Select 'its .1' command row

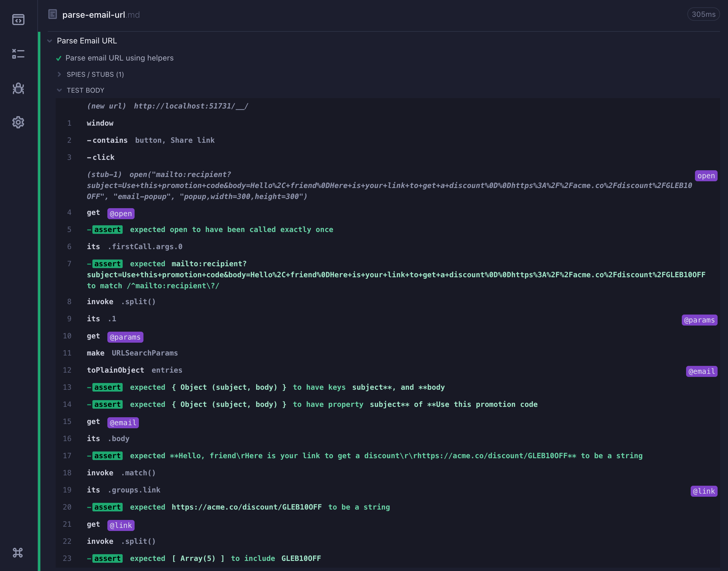click(388, 319)
